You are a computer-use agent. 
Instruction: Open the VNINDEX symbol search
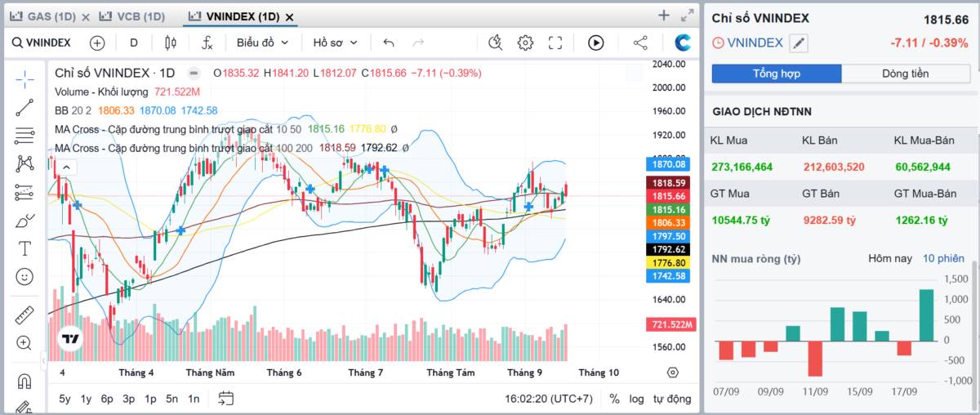[41, 42]
